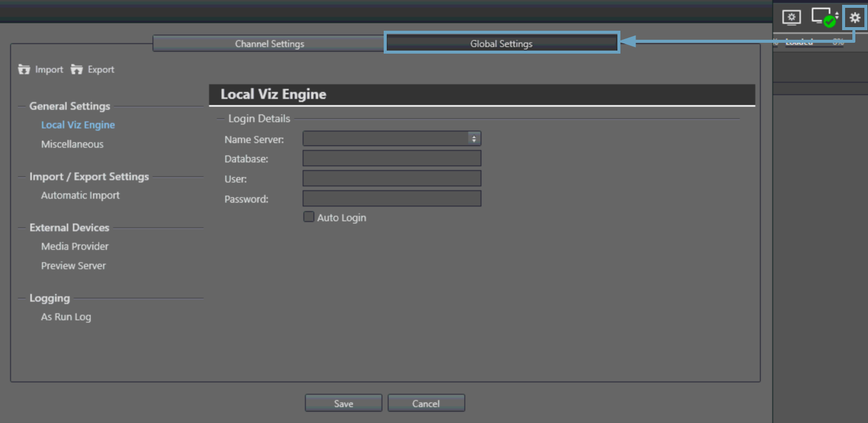Click the Import folder icon
Image resolution: width=868 pixels, height=423 pixels.
pos(24,70)
